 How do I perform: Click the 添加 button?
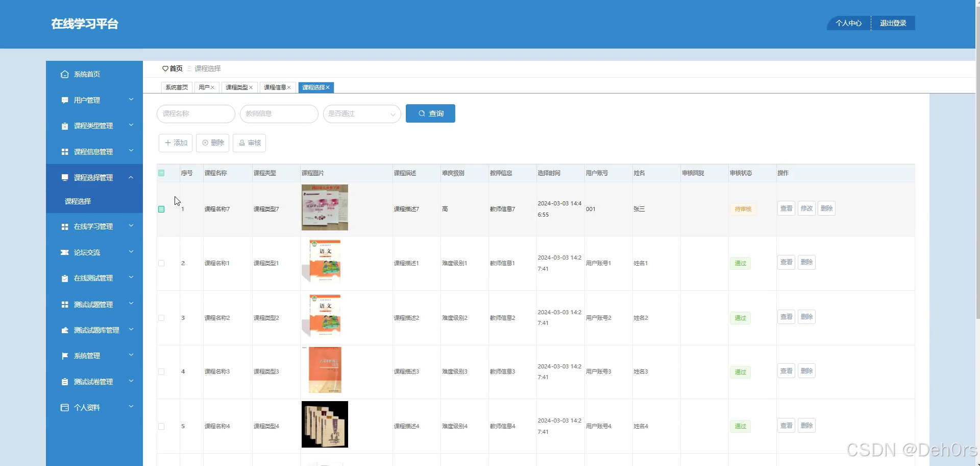176,143
